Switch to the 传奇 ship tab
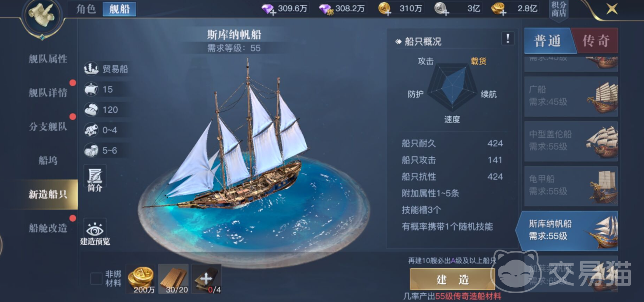This screenshot has height=302, width=644. click(596, 41)
